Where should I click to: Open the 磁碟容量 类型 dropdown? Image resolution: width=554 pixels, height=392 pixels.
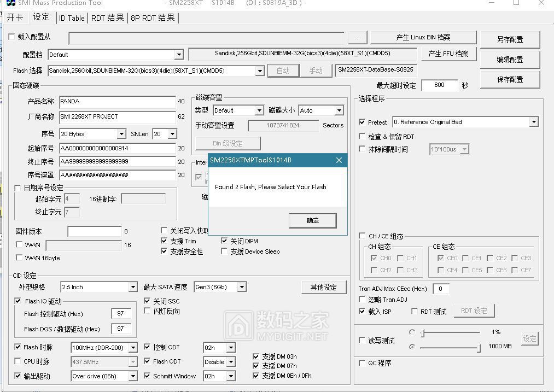coord(259,110)
